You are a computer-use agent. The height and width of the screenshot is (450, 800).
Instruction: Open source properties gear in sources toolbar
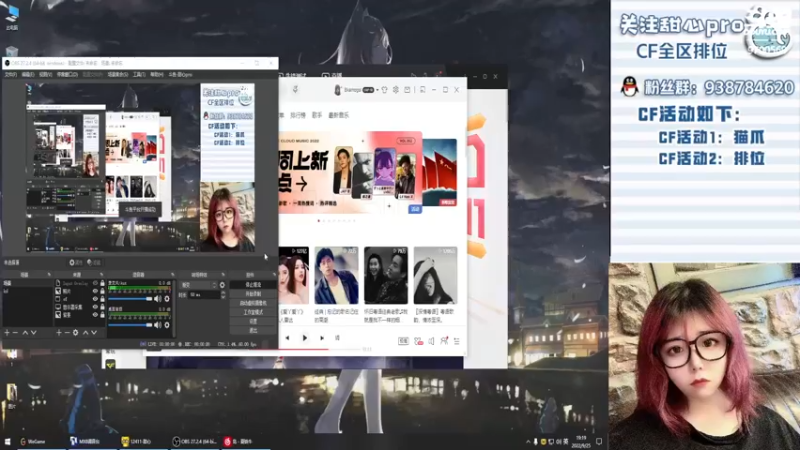(x=76, y=333)
